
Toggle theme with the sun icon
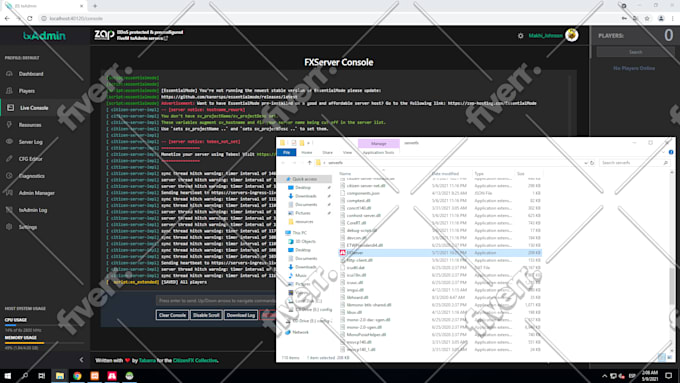520,36
